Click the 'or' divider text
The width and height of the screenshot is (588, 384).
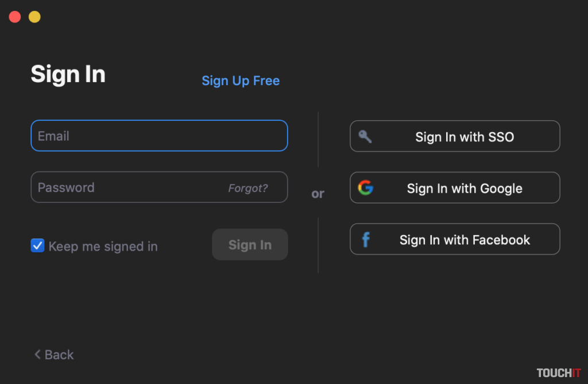318,194
